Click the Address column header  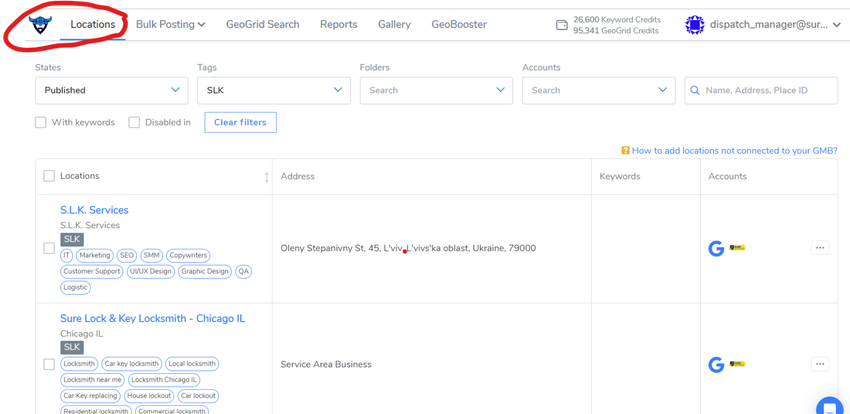click(x=298, y=176)
